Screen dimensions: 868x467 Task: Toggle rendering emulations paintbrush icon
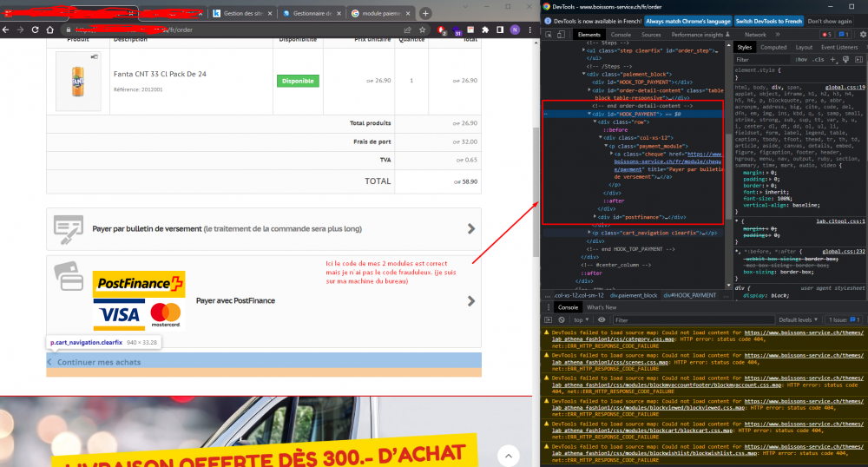point(845,59)
